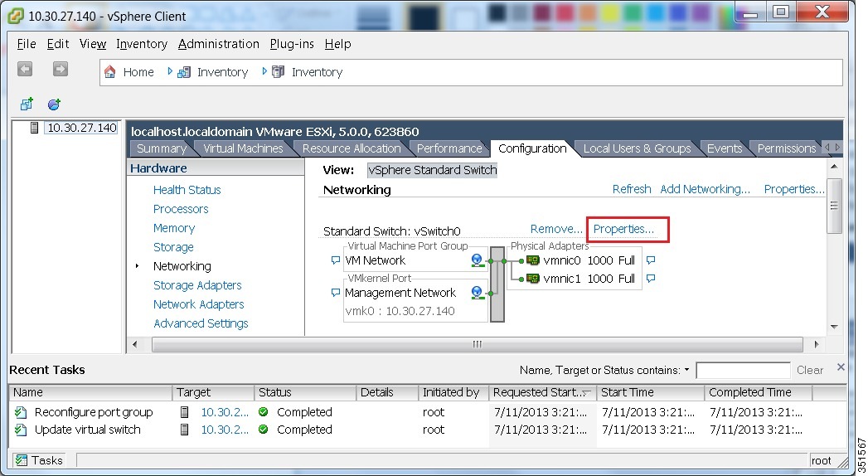This screenshot has width=868, height=476.
Task: Close the Recent Tasks panel
Action: [x=841, y=367]
